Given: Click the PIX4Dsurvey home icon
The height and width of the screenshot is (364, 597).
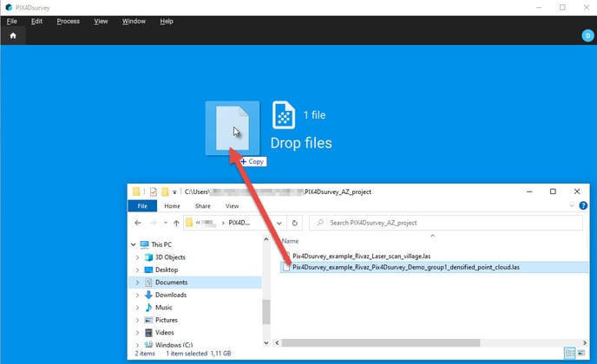Looking at the screenshot, I should [x=13, y=36].
